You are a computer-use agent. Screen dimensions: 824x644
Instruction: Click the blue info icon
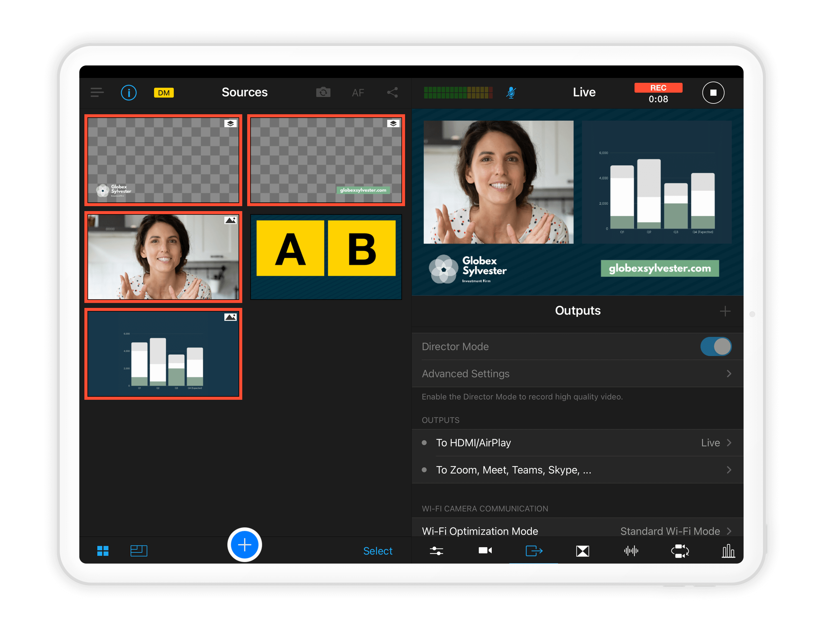tap(129, 92)
